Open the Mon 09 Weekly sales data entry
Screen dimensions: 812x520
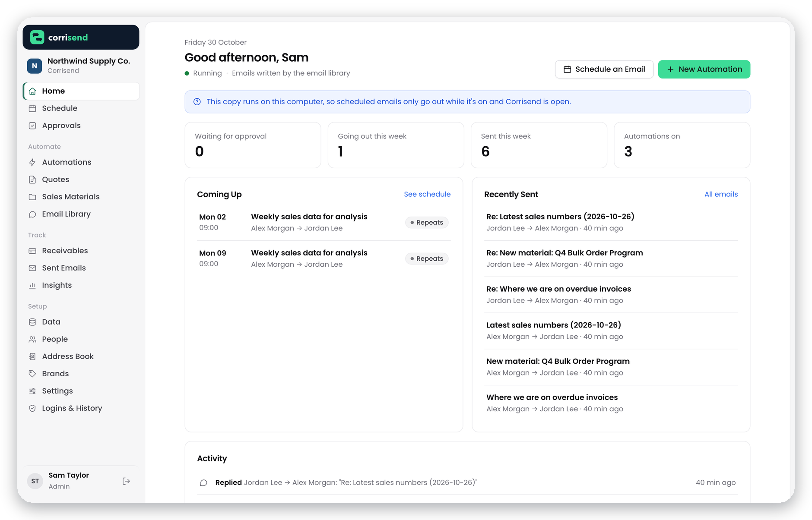point(324,258)
